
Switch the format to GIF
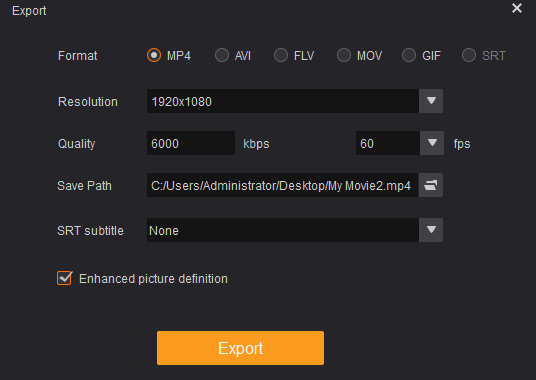click(x=409, y=55)
